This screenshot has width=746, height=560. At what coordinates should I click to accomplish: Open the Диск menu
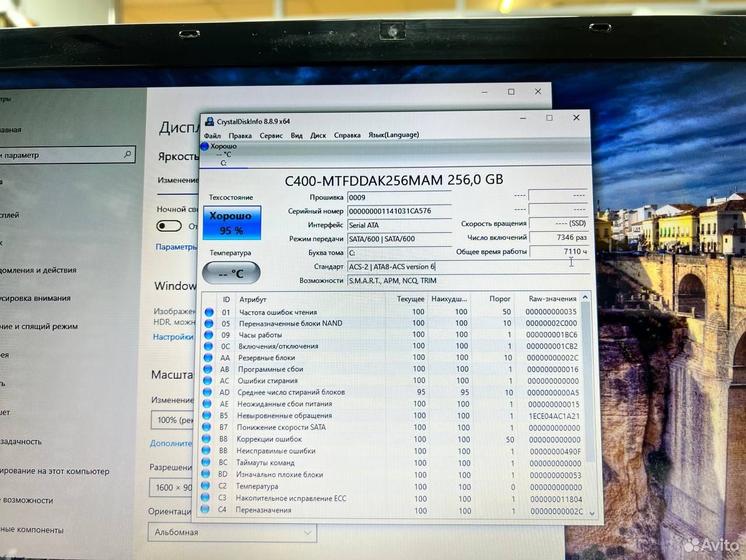318,135
